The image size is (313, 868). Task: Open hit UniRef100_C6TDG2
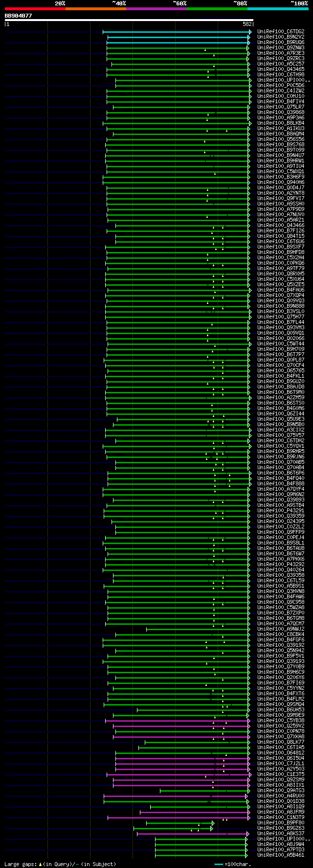tap(281, 31)
